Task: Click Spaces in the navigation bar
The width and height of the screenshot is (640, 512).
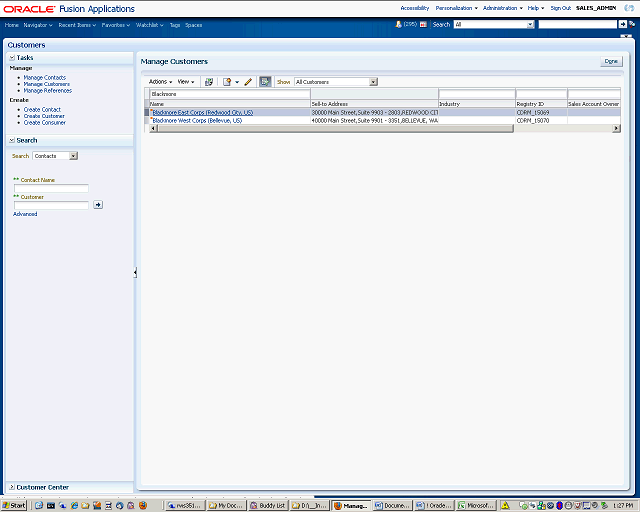Action: click(193, 25)
